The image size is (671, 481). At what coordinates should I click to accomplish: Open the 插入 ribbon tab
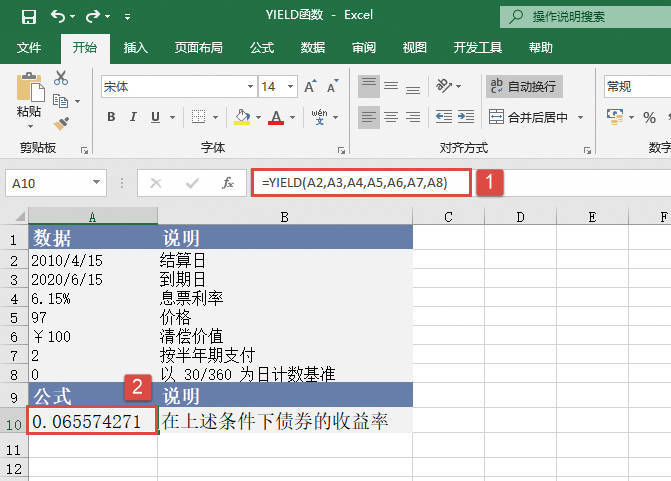click(x=136, y=47)
